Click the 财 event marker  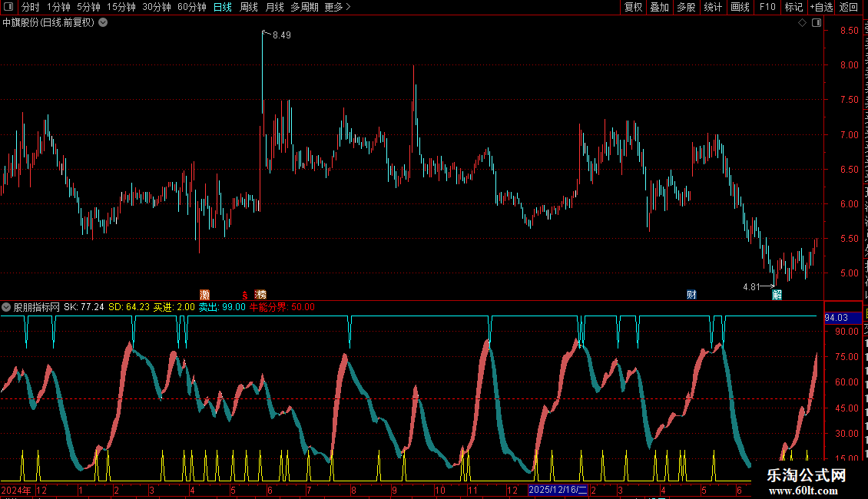click(691, 294)
